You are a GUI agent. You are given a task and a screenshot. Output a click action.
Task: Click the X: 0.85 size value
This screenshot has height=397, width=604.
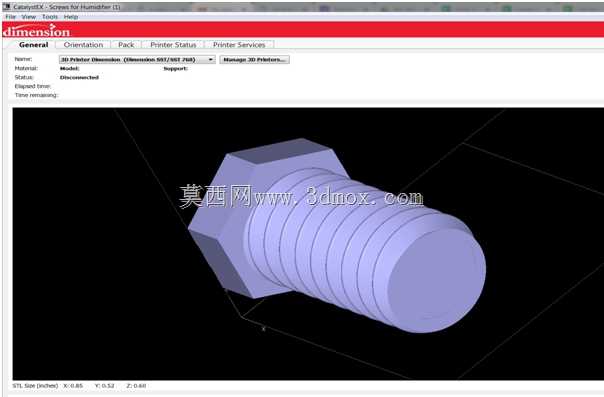tap(73, 385)
